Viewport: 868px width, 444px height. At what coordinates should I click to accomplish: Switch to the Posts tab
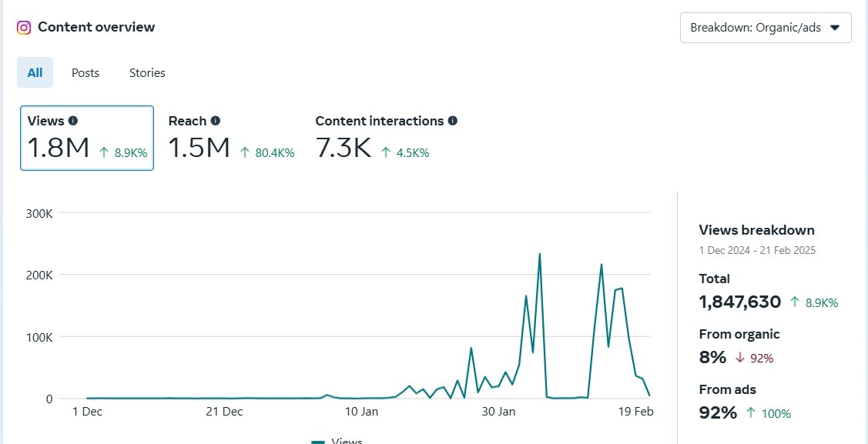85,72
